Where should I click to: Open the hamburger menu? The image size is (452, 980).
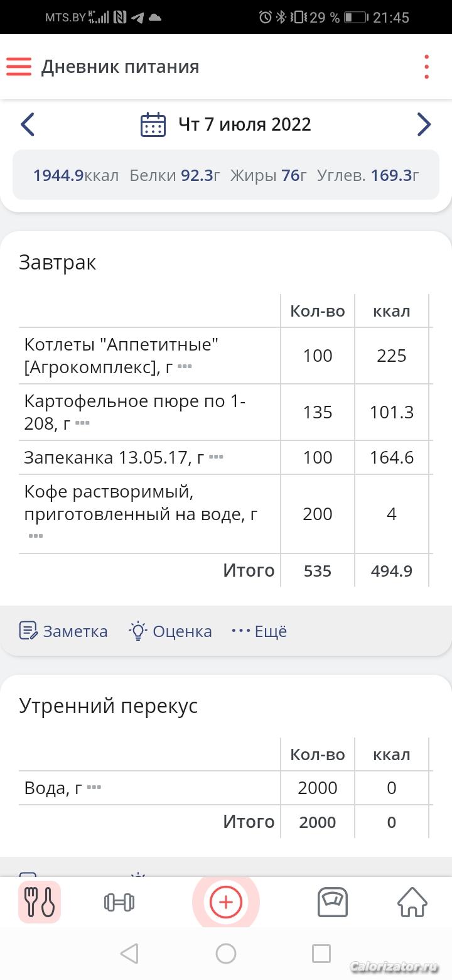[x=19, y=67]
